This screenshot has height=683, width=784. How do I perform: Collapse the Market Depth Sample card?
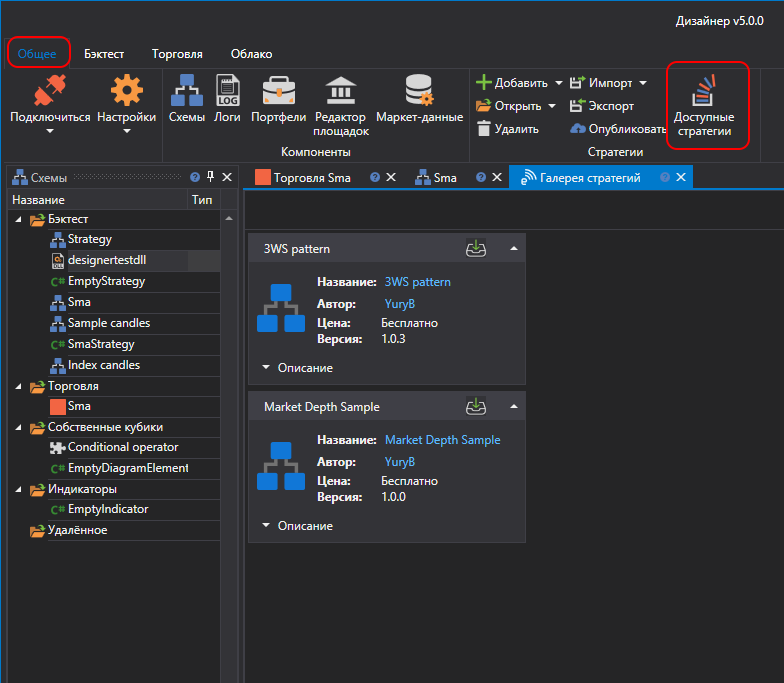(x=514, y=406)
